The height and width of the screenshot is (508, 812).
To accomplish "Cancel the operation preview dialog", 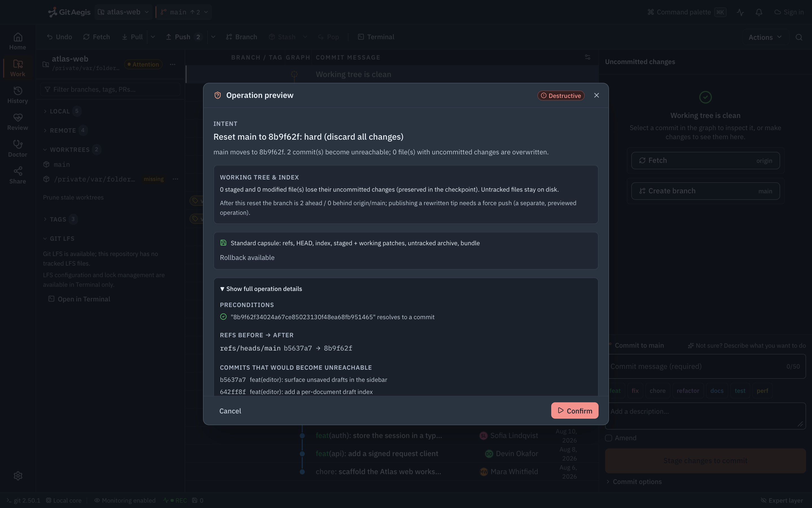I will tap(230, 411).
